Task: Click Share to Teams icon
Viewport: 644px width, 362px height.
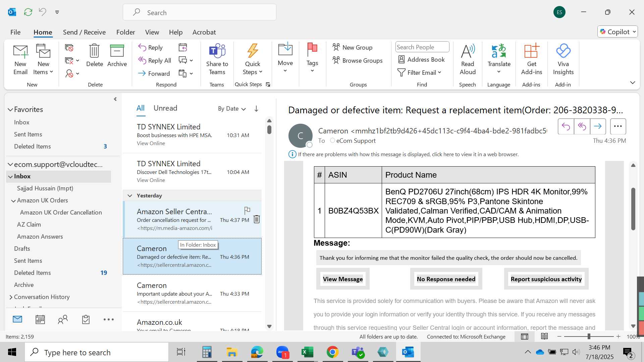Action: 217,51
